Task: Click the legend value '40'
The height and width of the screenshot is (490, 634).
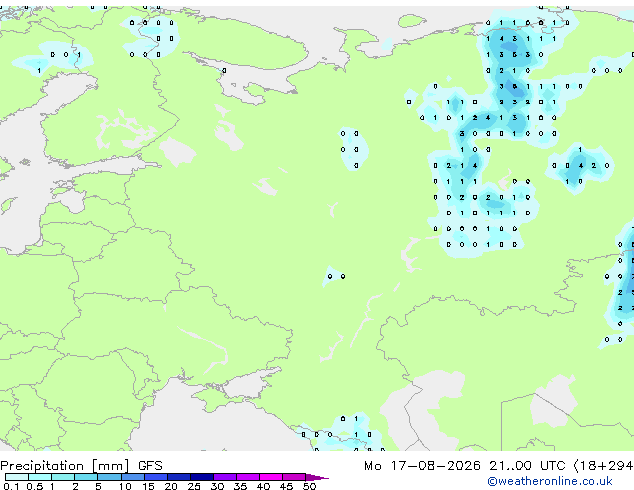Action: pos(263,486)
